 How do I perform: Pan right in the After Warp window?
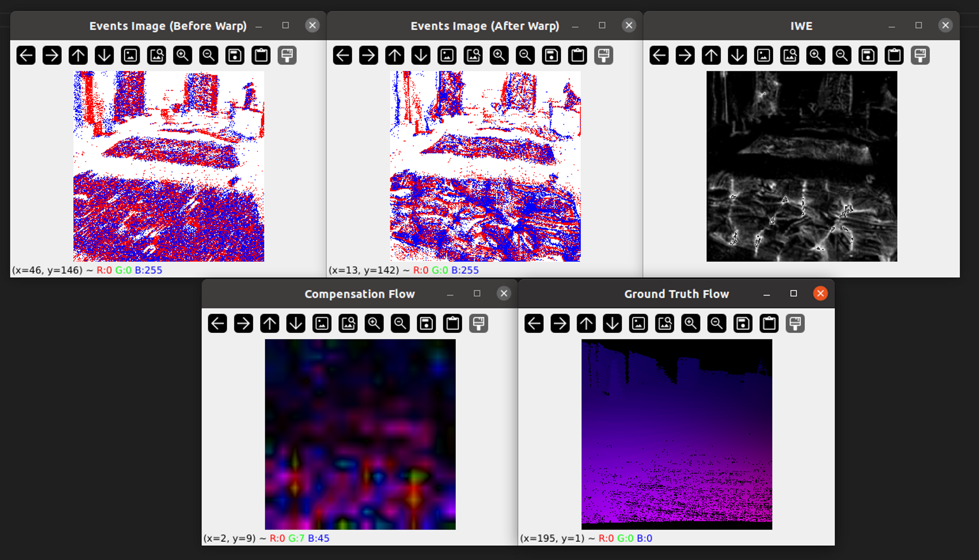(369, 55)
